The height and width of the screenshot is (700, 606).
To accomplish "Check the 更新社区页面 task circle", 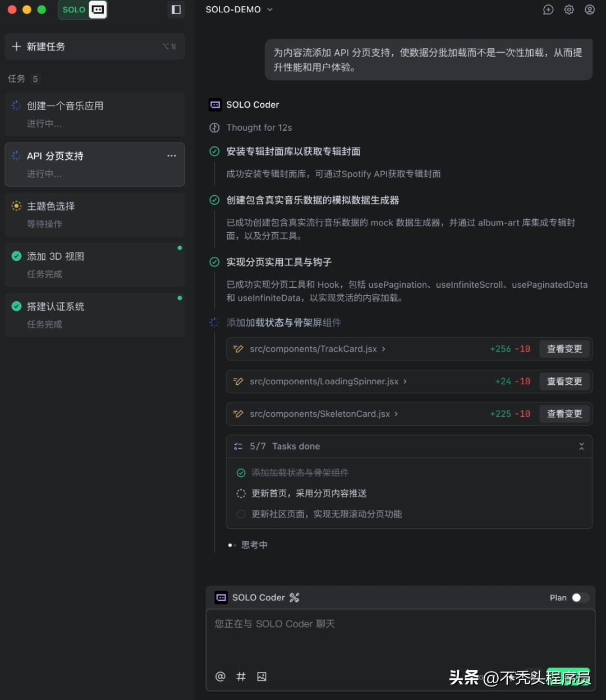I will pyautogui.click(x=241, y=514).
